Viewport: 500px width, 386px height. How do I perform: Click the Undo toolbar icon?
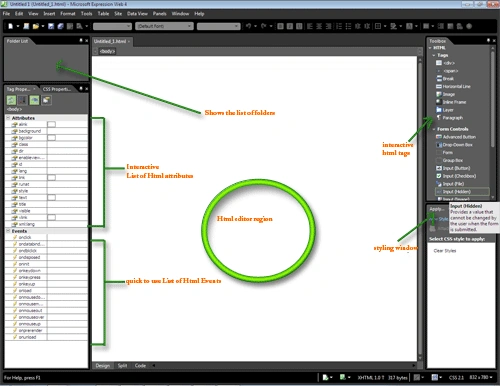[248, 26]
